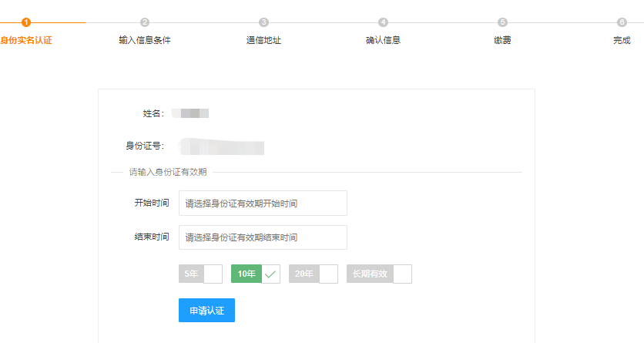Click step 5 circle icon

coord(502,22)
